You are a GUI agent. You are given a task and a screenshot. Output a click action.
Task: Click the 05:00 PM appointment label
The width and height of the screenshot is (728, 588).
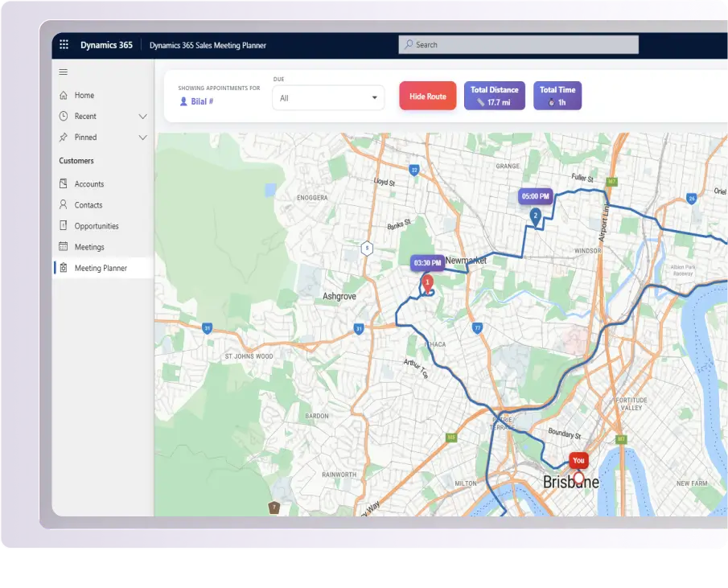pos(535,196)
